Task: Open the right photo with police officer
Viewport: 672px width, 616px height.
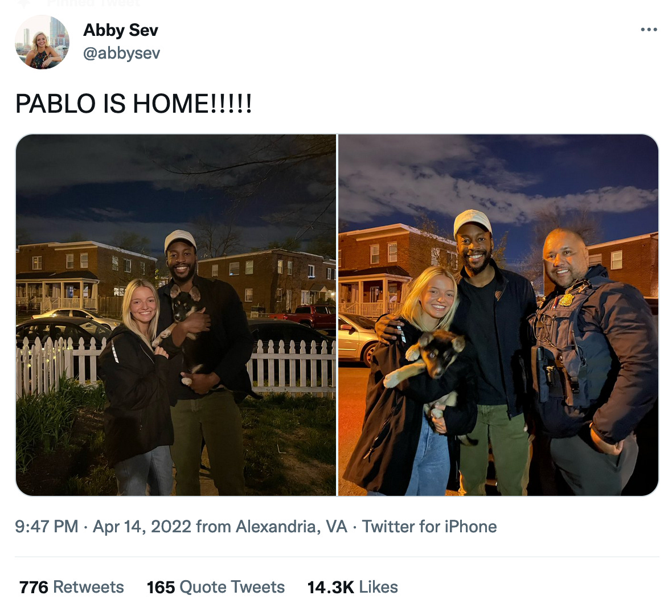Action: click(498, 315)
